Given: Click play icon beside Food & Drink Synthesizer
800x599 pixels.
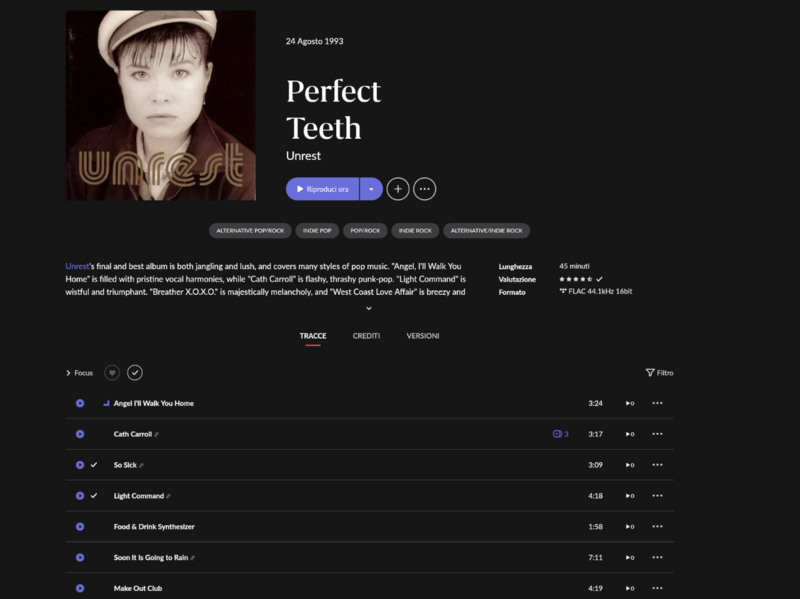Looking at the screenshot, I should click(80, 526).
